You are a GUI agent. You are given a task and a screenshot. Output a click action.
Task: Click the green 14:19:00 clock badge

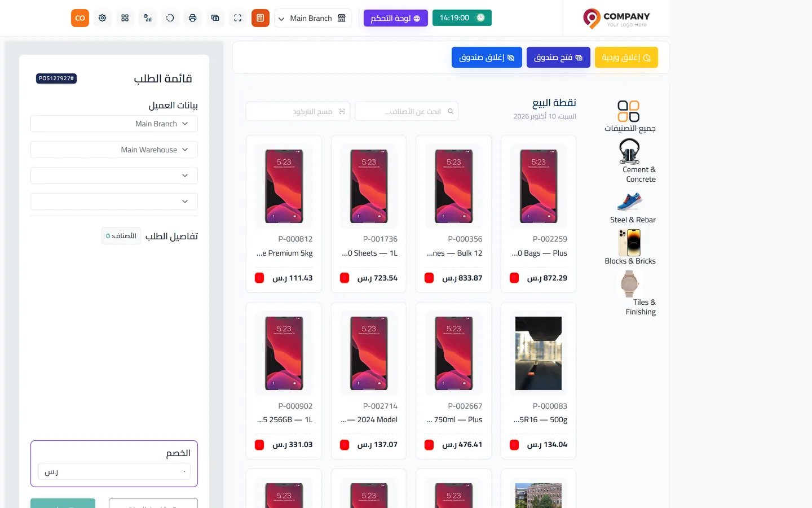(462, 18)
